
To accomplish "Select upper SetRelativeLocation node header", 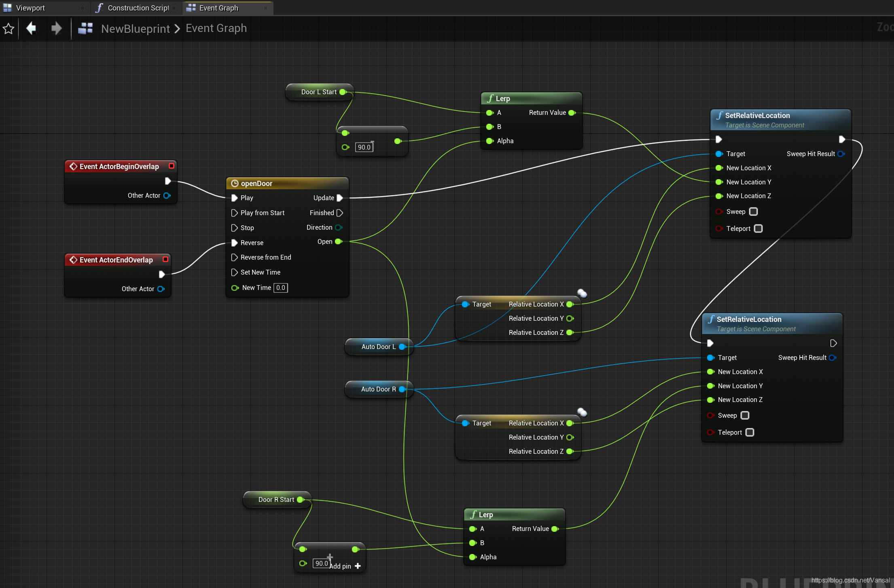I will click(x=781, y=120).
